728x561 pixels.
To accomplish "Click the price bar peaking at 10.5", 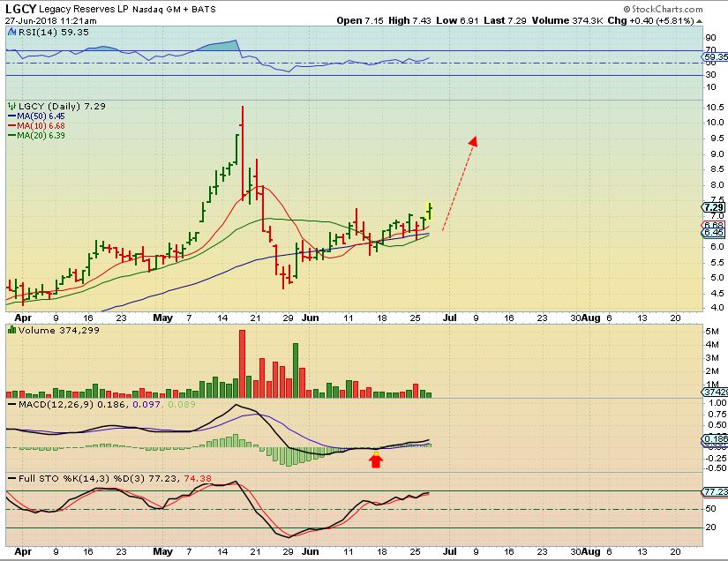I will [243, 153].
